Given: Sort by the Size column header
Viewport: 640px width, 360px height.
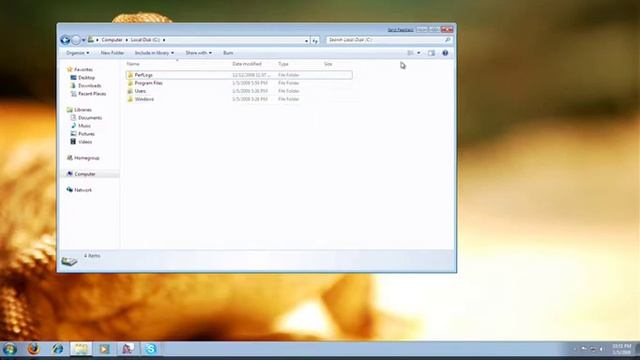Looking at the screenshot, I should click(328, 64).
